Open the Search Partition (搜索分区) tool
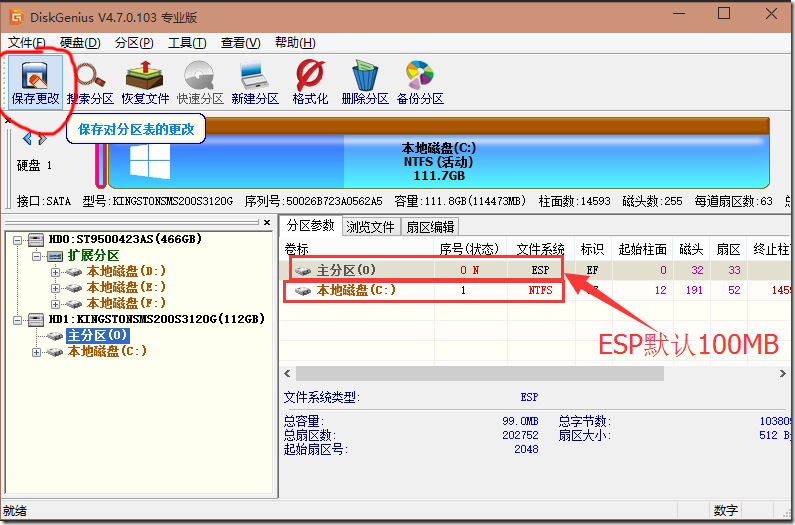This screenshot has height=525, width=795. [90, 82]
